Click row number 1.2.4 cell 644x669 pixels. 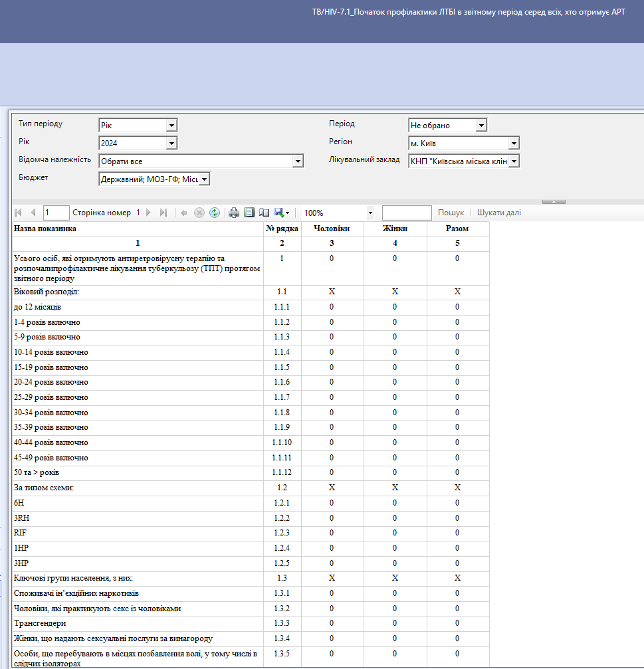tap(282, 548)
